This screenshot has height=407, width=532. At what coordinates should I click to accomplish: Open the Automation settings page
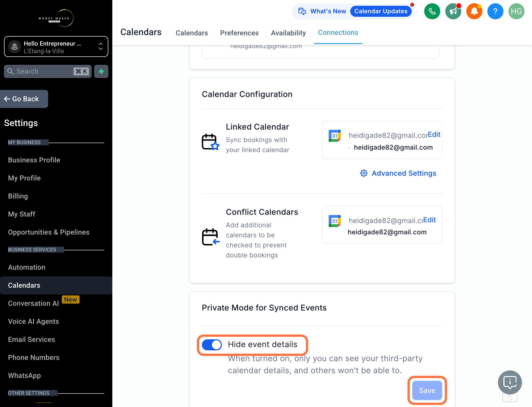tap(27, 267)
